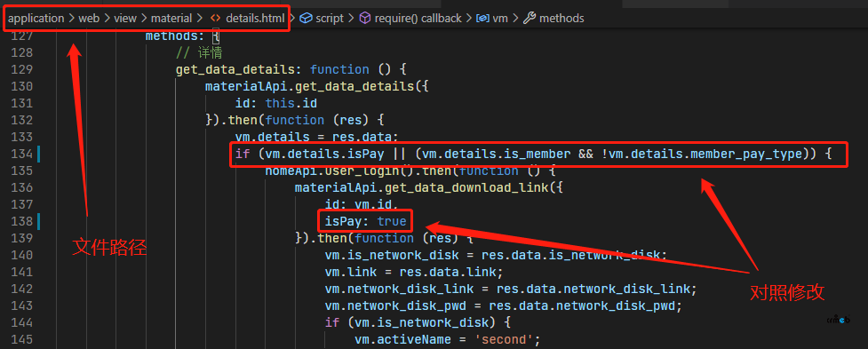Screen dimensions: 868x349
Task: Open the web breadcrumb segment
Action: [89, 19]
